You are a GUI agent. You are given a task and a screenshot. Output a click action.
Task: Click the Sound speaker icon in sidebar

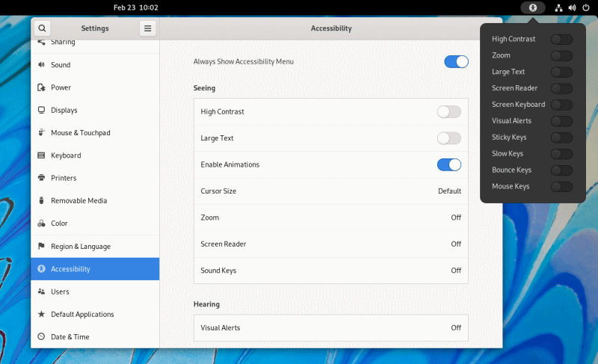tap(42, 65)
